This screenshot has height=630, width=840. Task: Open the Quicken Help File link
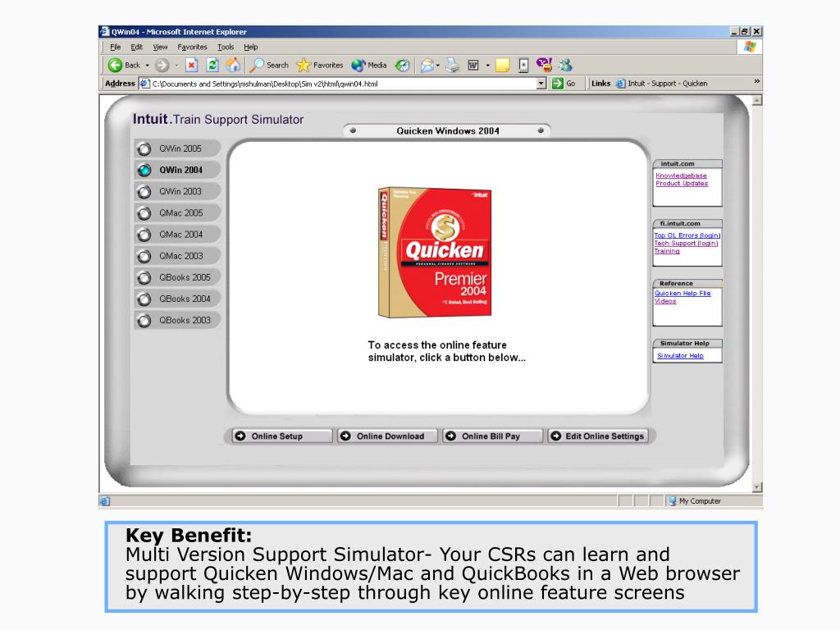682,293
